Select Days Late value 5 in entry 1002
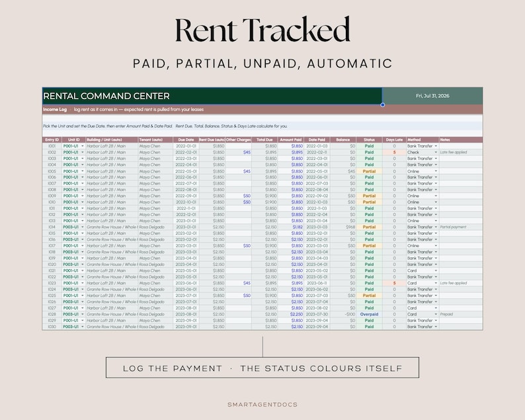The image size is (525, 420). [394, 152]
